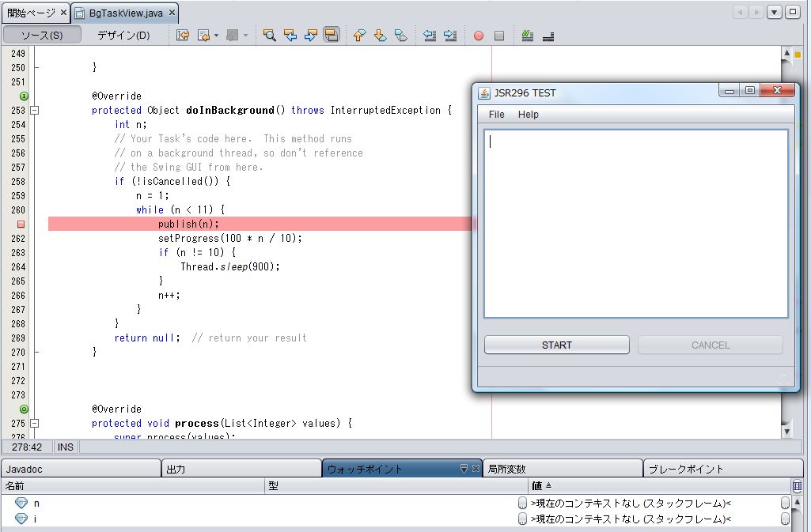Start macro recording with red circle icon
The image size is (811, 532).
479,36
